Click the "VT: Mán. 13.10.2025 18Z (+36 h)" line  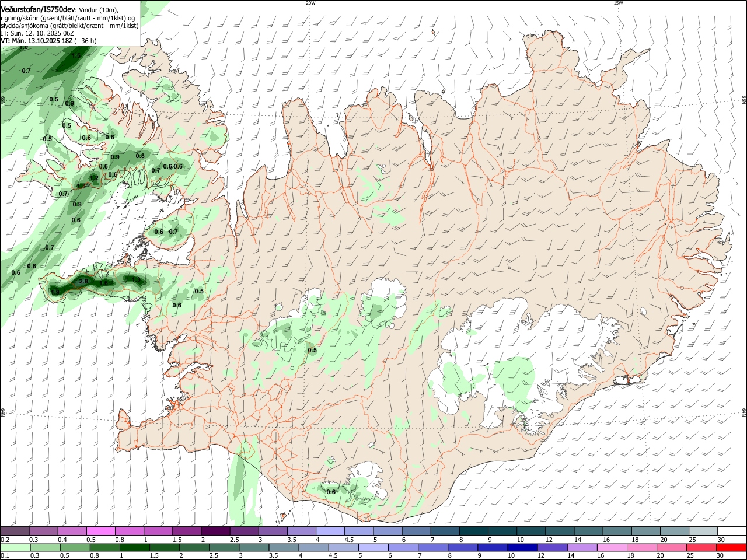[x=48, y=41]
